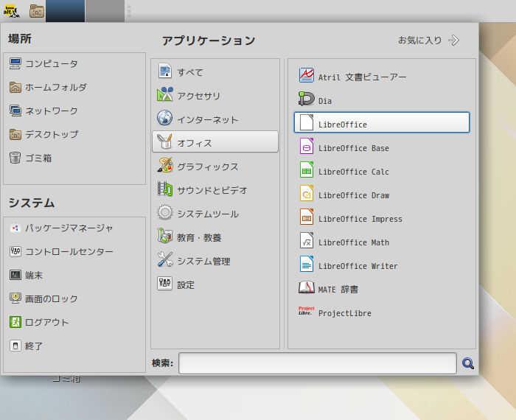Open パッケージマネージャ package manager icon
The height and width of the screenshot is (420, 516).
point(15,228)
